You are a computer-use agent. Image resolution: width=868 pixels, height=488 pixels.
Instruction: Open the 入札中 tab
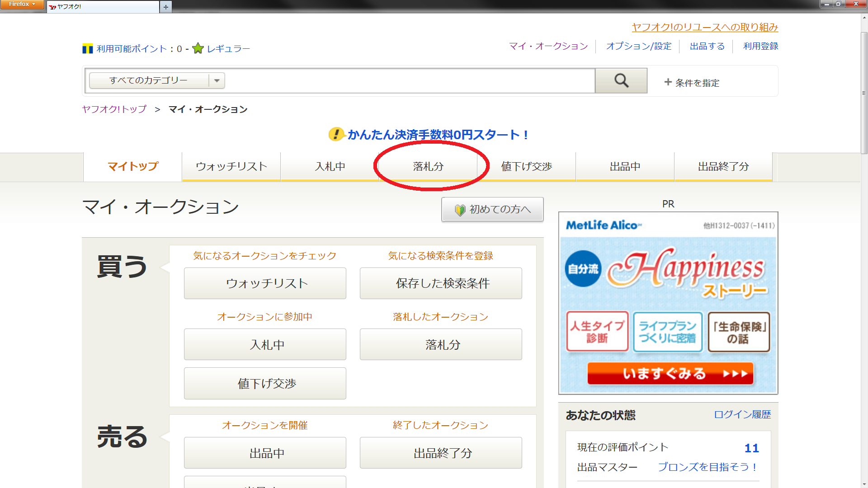pos(330,167)
